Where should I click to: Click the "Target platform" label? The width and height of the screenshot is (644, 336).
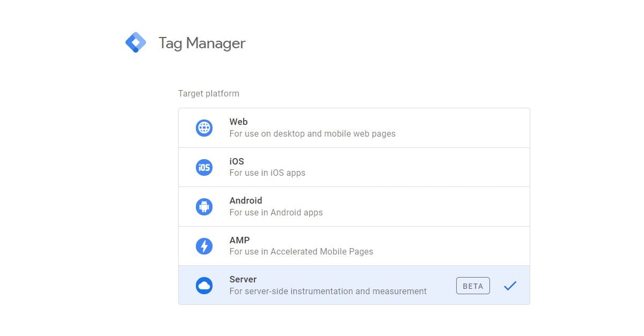209,94
